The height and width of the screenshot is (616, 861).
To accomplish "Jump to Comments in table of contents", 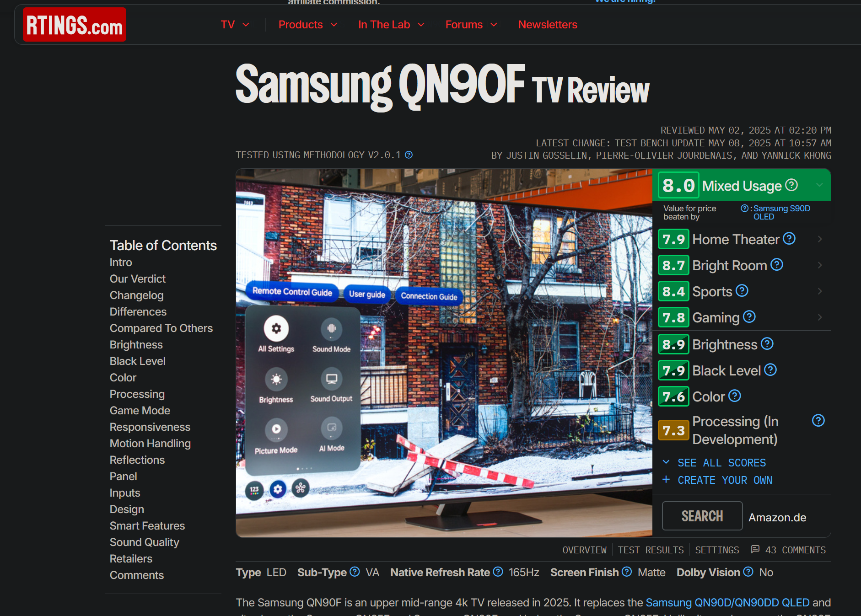I will [137, 575].
